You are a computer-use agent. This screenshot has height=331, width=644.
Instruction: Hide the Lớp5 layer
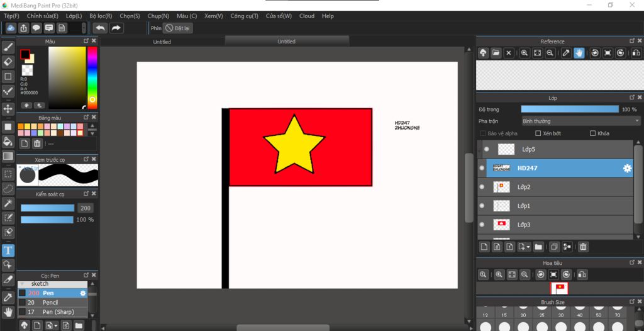487,149
